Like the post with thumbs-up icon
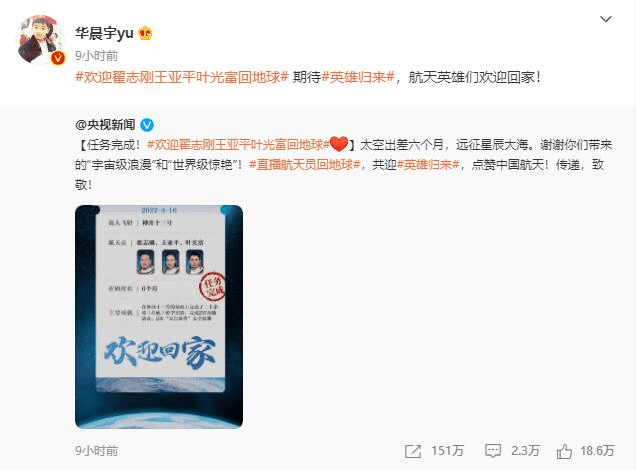The image size is (636, 470). coord(564,451)
